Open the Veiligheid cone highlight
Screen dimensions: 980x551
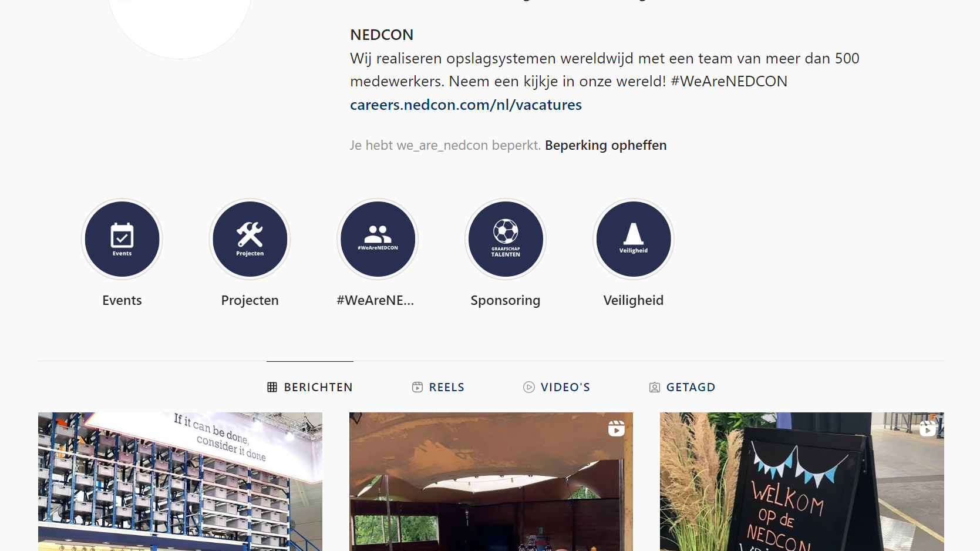[x=634, y=239]
